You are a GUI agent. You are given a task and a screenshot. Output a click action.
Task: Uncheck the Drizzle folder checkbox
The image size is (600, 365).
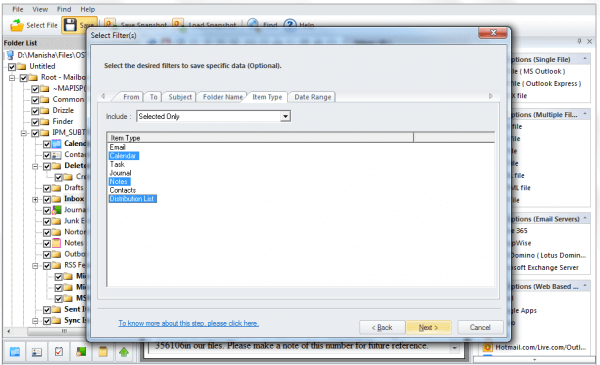click(35, 111)
